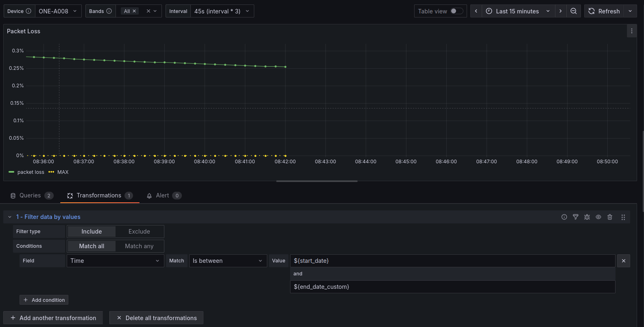This screenshot has height=327, width=644.
Task: Click the transformation filter icon
Action: [x=576, y=217]
